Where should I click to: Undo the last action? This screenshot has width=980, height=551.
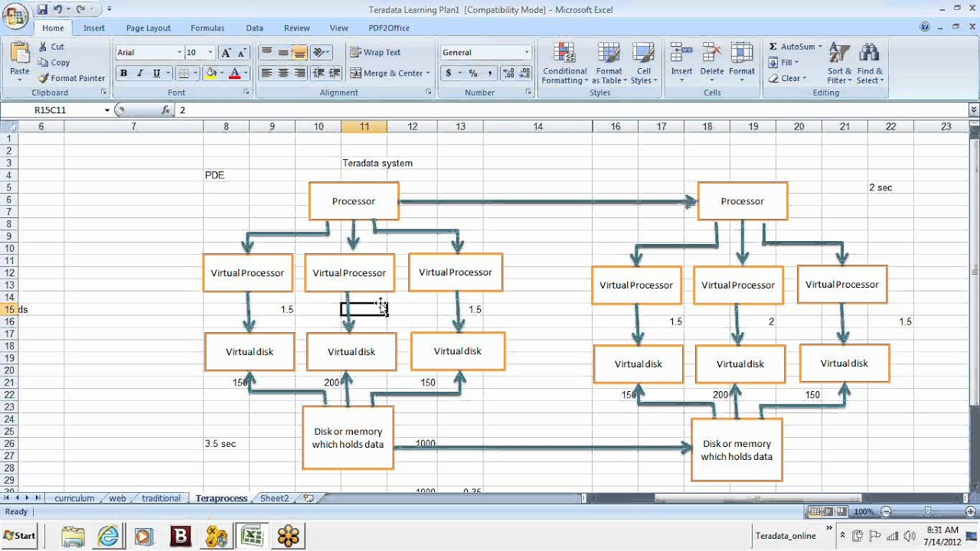[57, 9]
